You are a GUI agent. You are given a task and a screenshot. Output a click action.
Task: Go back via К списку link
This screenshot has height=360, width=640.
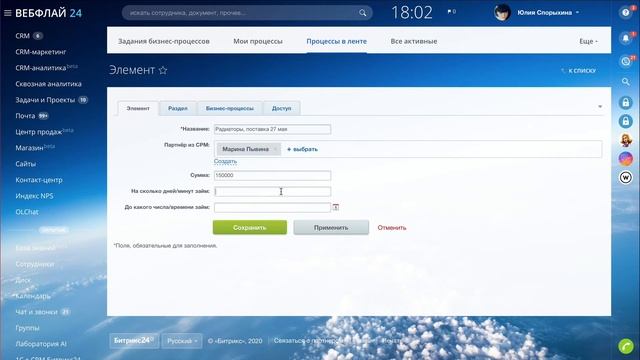pyautogui.click(x=579, y=71)
